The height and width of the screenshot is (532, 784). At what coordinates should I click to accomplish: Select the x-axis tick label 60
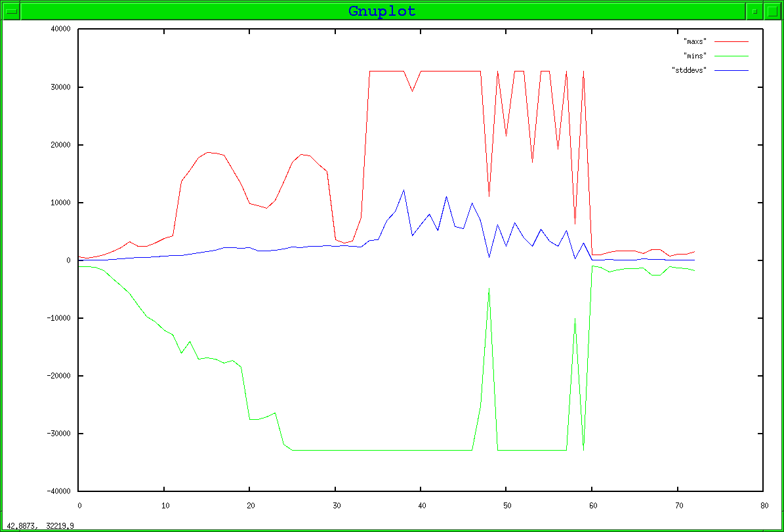pyautogui.click(x=592, y=506)
